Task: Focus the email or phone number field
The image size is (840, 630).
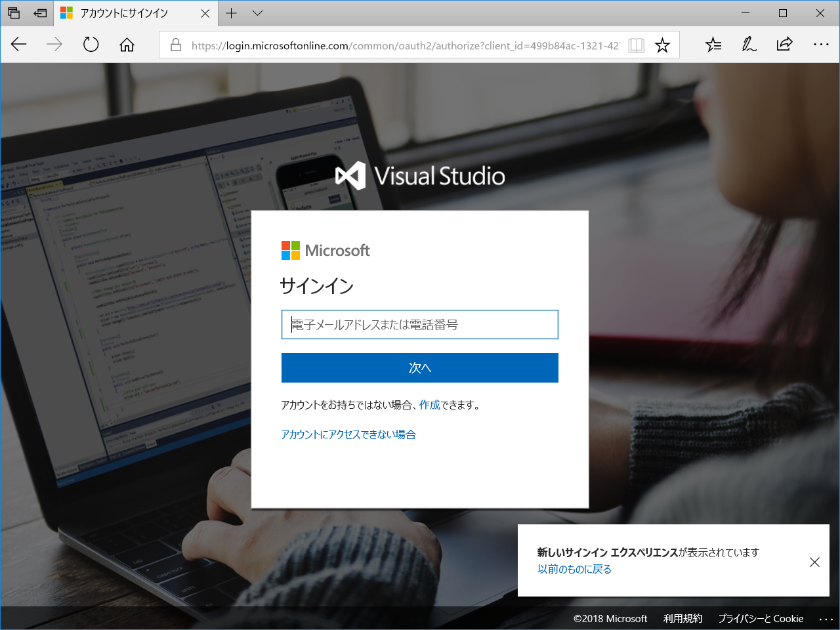Action: pyautogui.click(x=420, y=324)
